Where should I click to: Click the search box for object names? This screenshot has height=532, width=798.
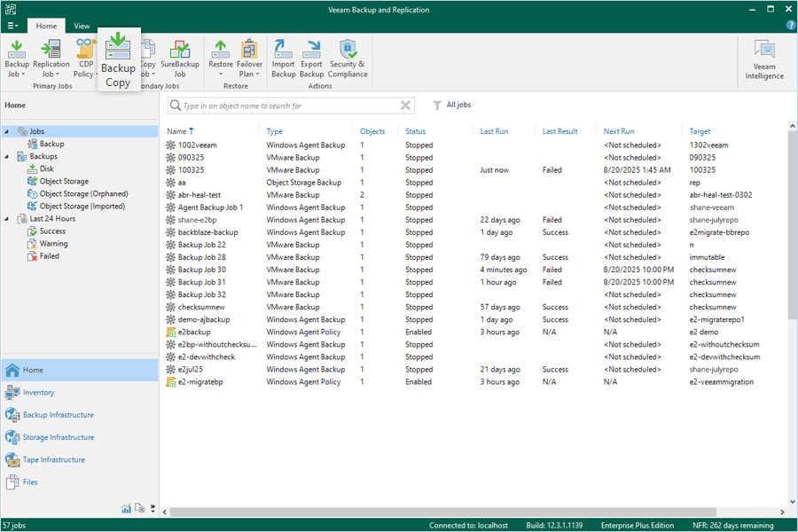pos(291,106)
